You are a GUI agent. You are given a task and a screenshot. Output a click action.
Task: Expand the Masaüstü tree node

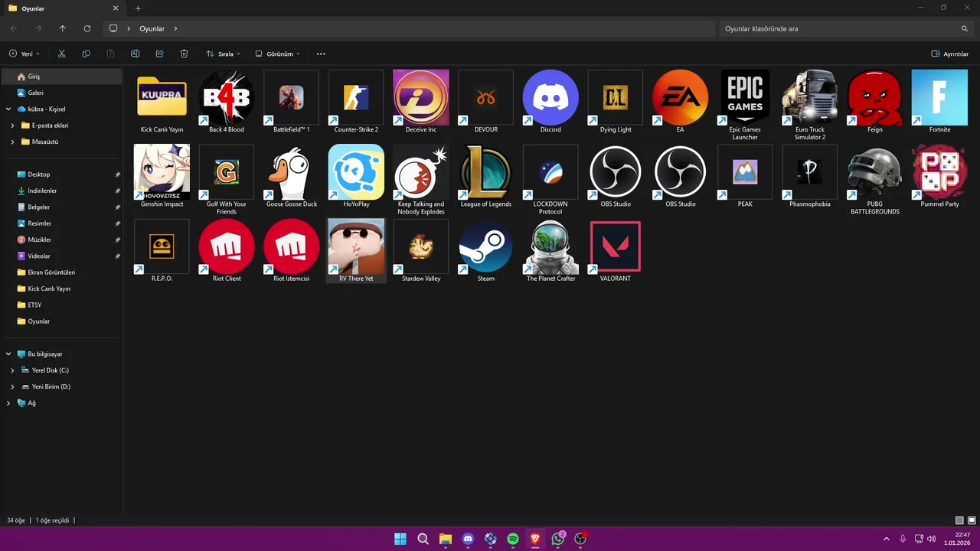tap(12, 142)
